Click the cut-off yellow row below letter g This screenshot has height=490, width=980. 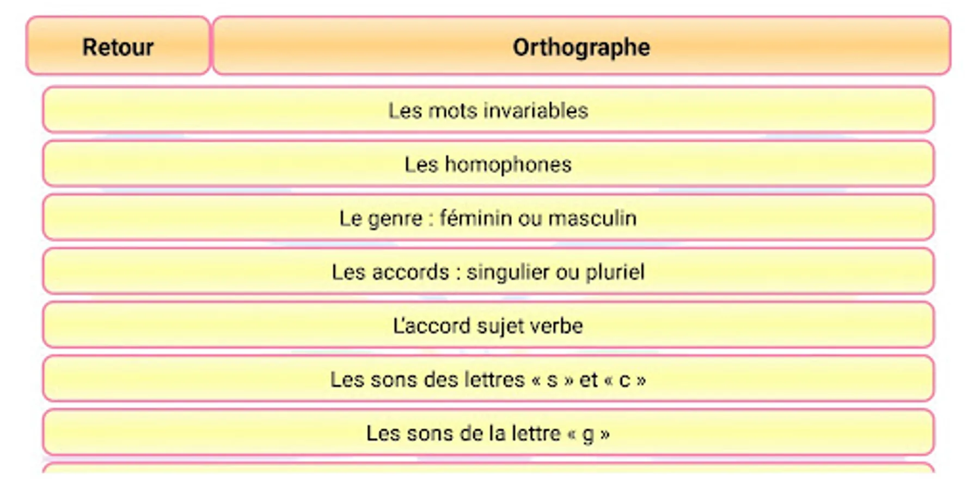coord(488,468)
